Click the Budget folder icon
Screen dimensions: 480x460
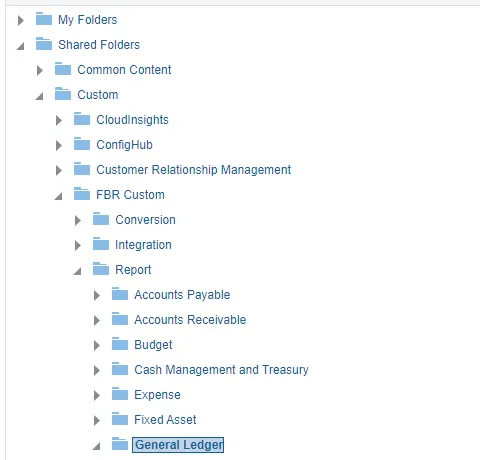click(120, 344)
